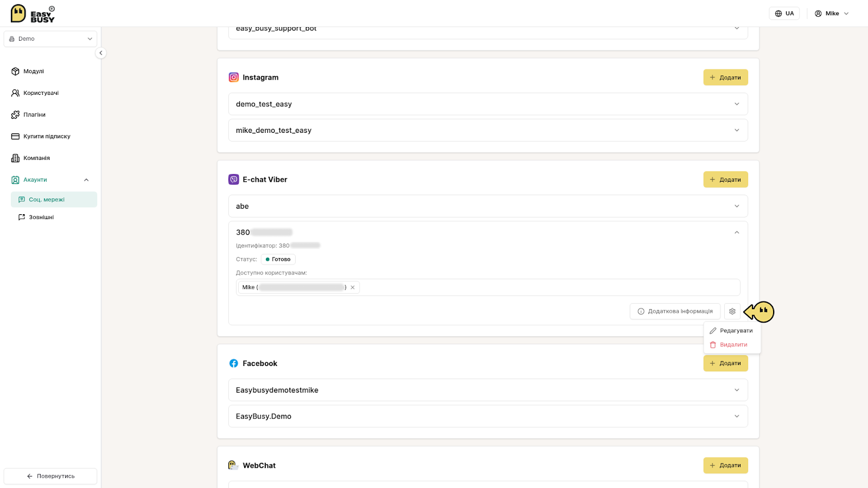Expand the demo_test_easy Instagram account
This screenshot has width=868, height=488.
pyautogui.click(x=488, y=104)
